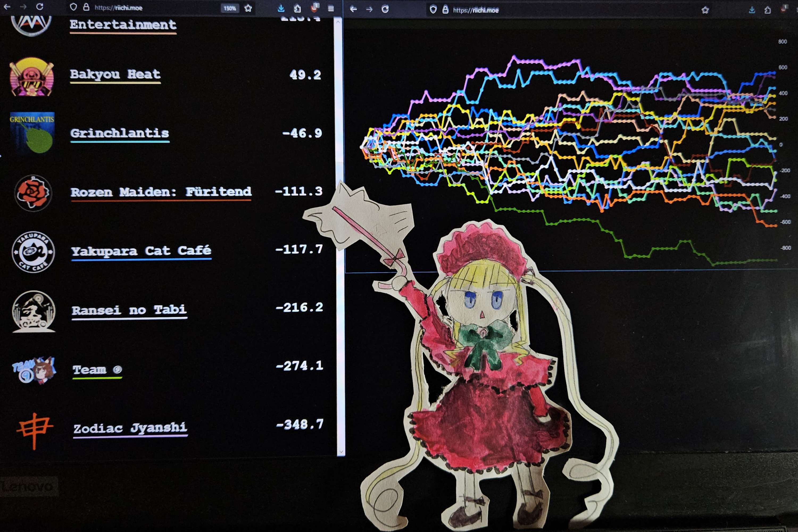Bookmark page with star in right window
The width and height of the screenshot is (798, 532).
(705, 10)
